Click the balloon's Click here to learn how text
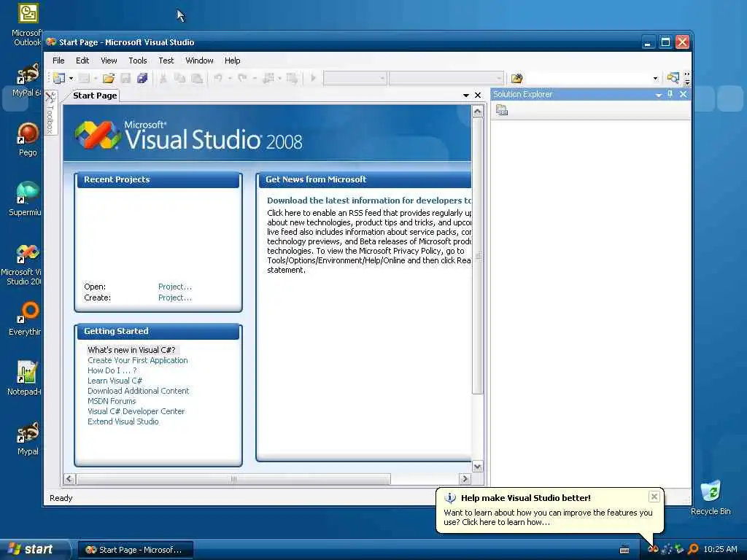 pyautogui.click(x=506, y=522)
